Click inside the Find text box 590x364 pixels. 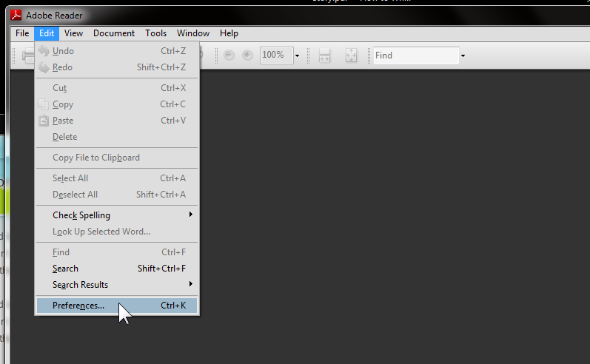coord(416,55)
